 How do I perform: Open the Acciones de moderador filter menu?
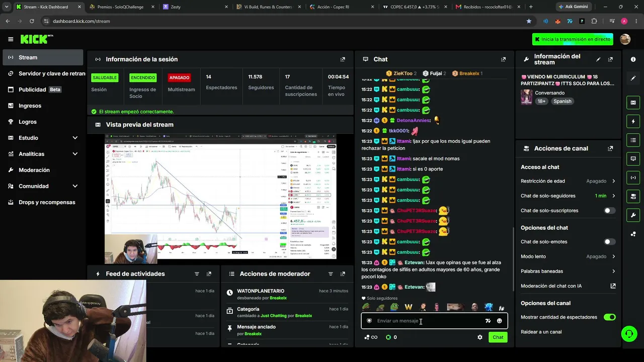[x=331, y=274]
